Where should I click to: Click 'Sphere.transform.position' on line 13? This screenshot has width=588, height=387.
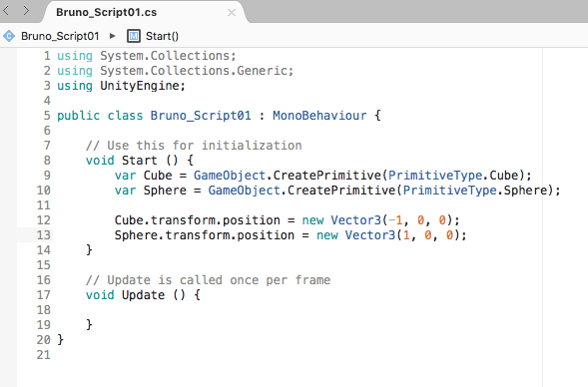point(205,235)
